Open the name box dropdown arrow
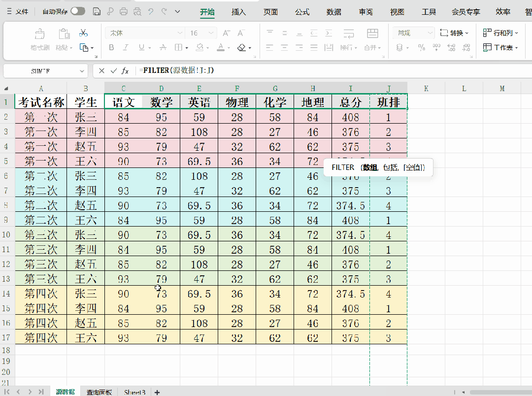This screenshot has width=532, height=396. [82, 71]
